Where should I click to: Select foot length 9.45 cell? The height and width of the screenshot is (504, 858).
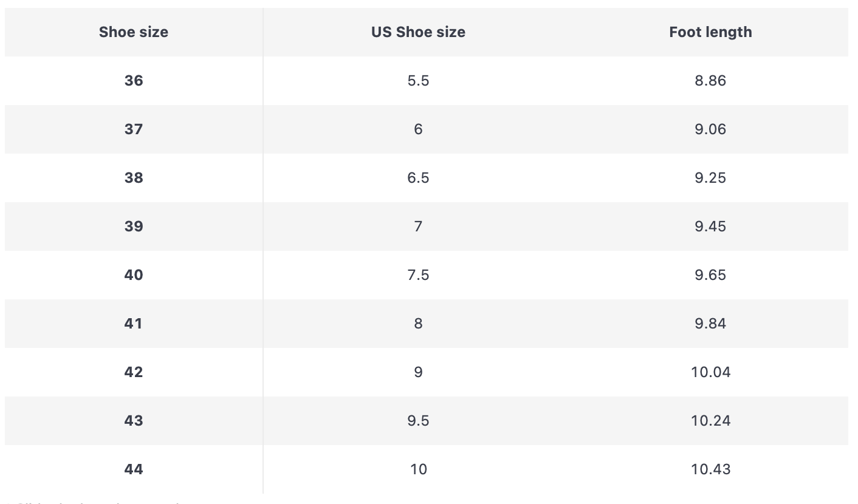710,226
